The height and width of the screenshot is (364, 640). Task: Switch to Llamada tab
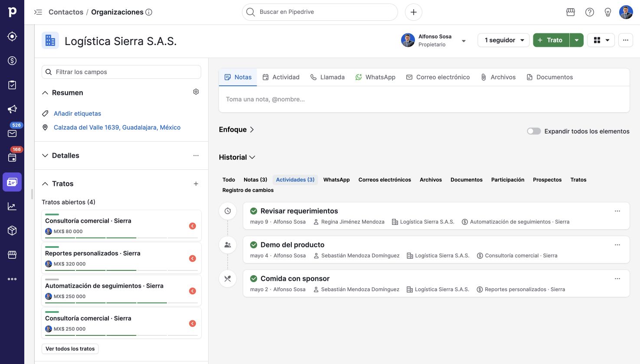pyautogui.click(x=327, y=77)
